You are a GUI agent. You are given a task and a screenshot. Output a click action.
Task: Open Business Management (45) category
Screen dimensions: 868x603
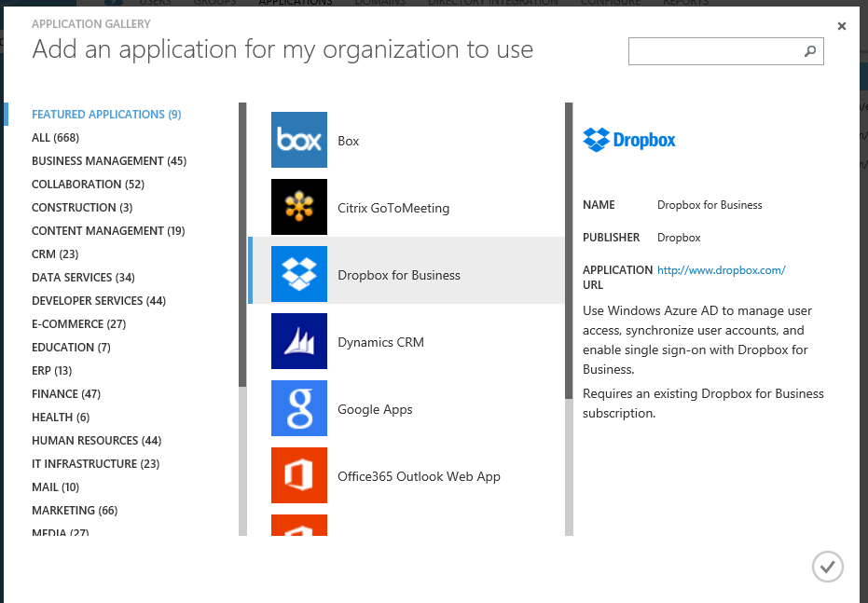click(x=109, y=161)
